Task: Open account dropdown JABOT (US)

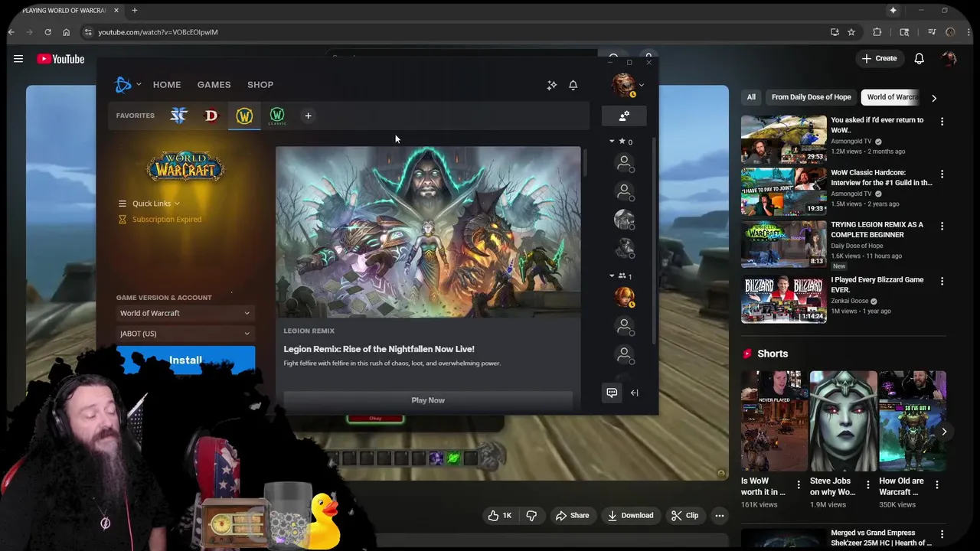Action: (x=185, y=334)
